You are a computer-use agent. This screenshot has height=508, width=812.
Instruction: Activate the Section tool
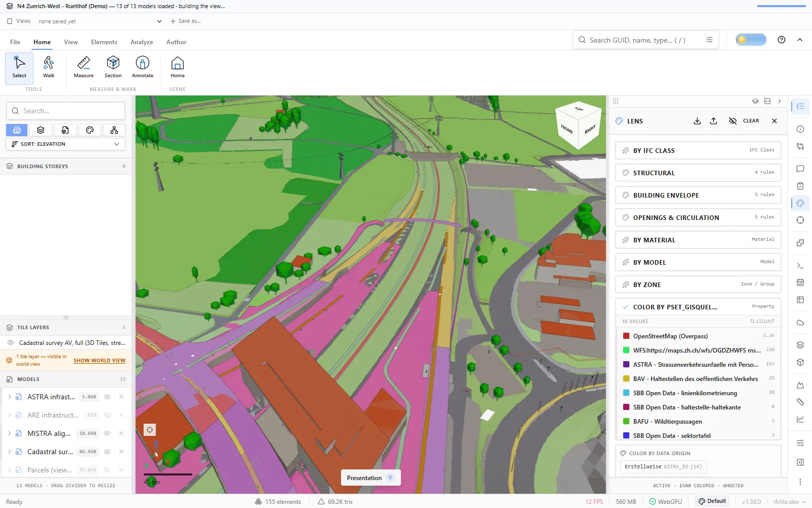[x=113, y=68]
